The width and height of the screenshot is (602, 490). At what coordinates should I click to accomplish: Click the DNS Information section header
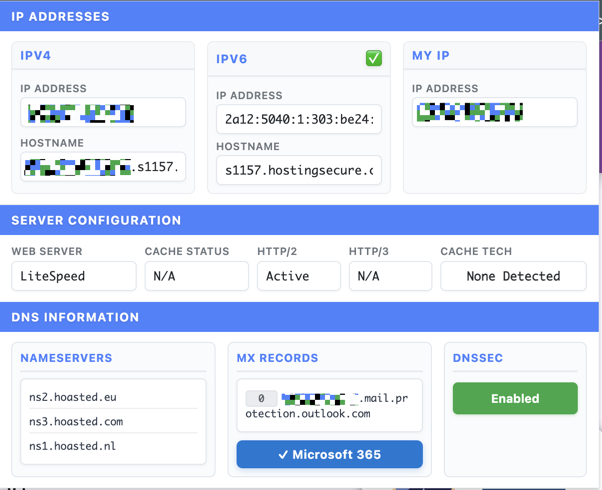[x=75, y=317]
